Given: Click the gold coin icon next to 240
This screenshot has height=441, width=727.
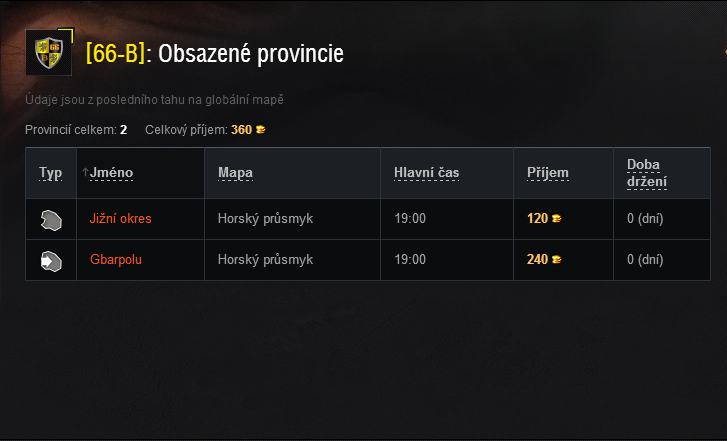Looking at the screenshot, I should click(x=556, y=259).
